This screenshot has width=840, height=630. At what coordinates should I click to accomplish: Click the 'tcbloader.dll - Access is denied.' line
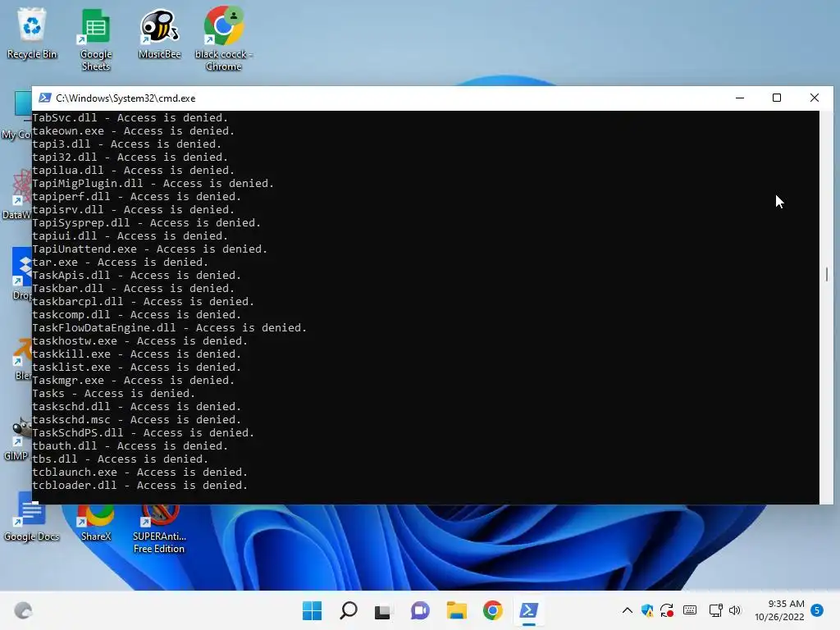[x=139, y=486]
